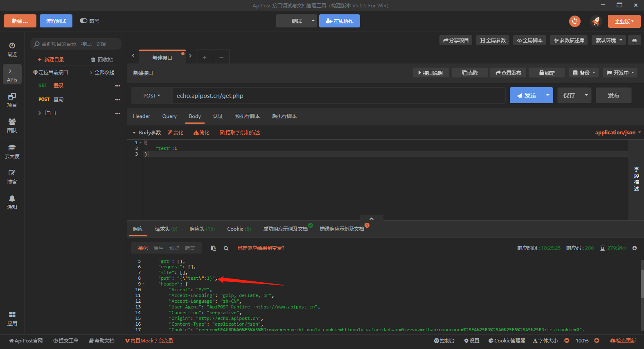This screenshot has width=644, height=349.
Task: Open the 应用 apps grid icon
Action: coord(12,318)
